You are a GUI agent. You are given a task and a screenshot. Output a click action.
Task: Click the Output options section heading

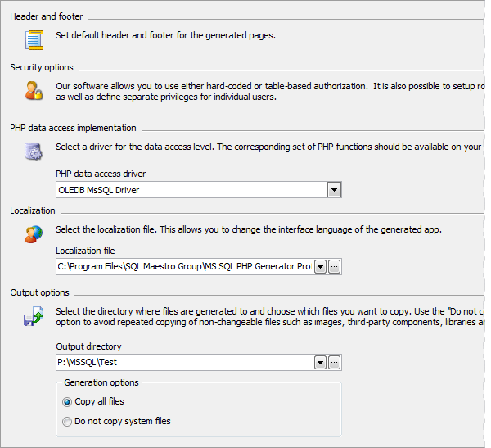[39, 292]
